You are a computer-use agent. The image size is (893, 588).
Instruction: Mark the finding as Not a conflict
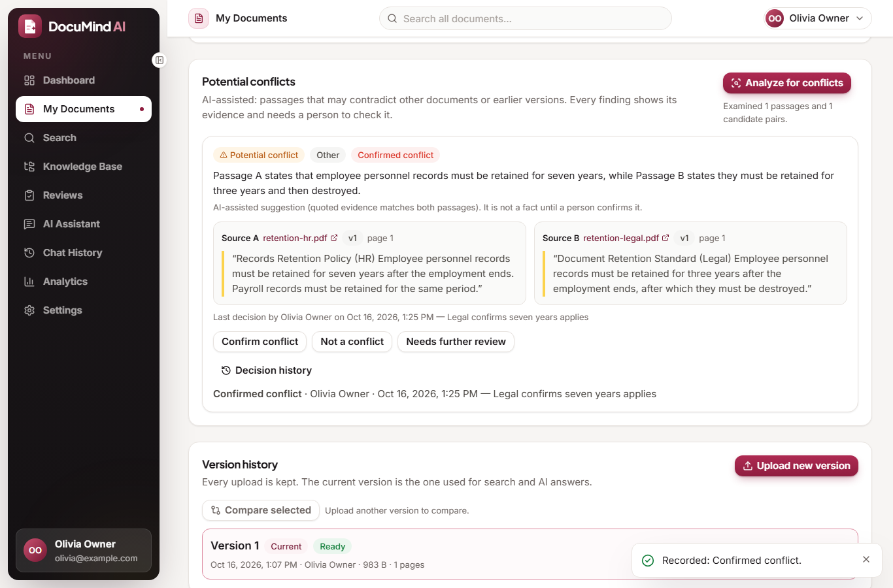[x=352, y=342]
